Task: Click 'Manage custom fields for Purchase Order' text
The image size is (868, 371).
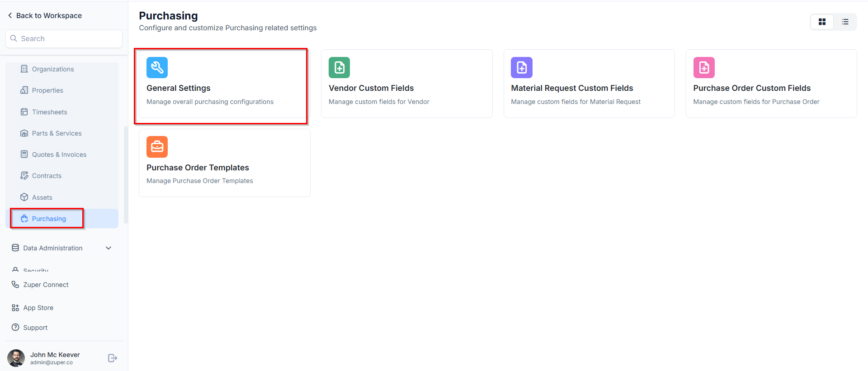Action: coord(756,102)
